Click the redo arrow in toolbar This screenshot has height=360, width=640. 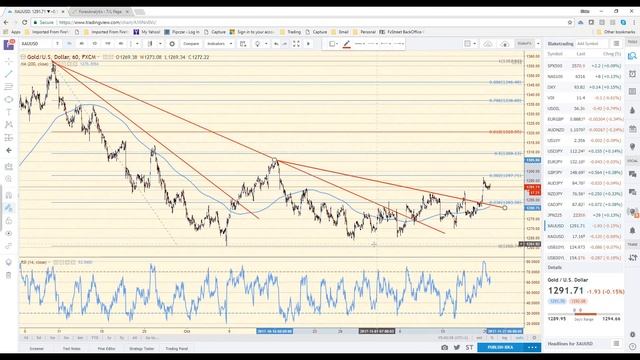285,44
